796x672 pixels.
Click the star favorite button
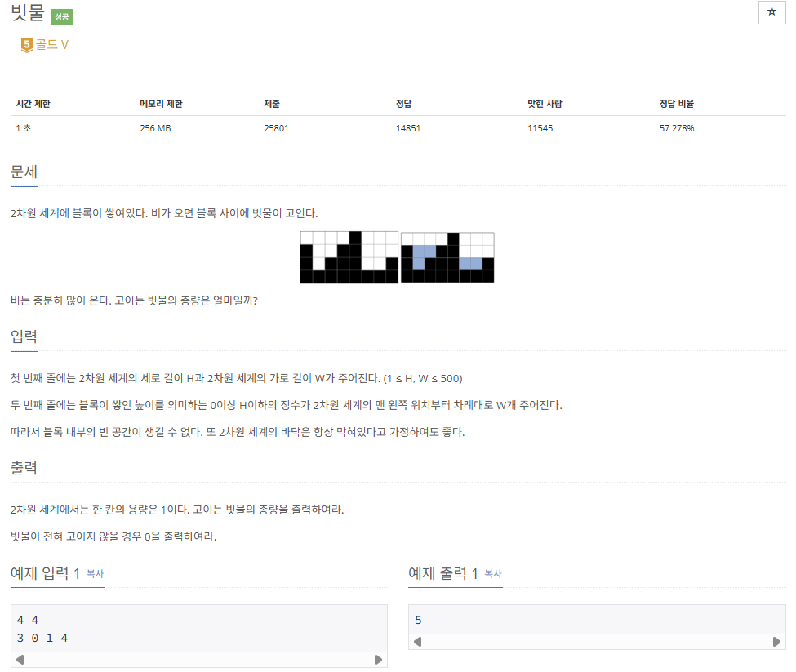coord(772,12)
